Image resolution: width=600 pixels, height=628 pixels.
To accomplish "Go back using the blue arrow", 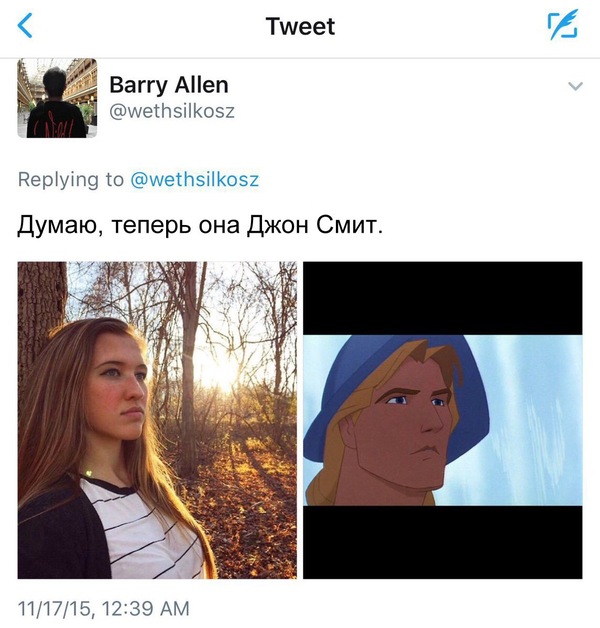I will coord(25,26).
